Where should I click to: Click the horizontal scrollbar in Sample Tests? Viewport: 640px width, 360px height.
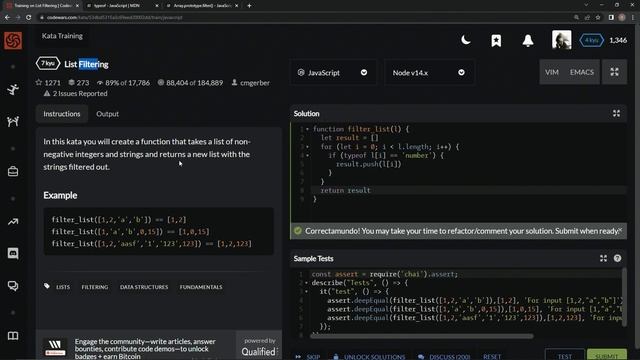point(422,336)
